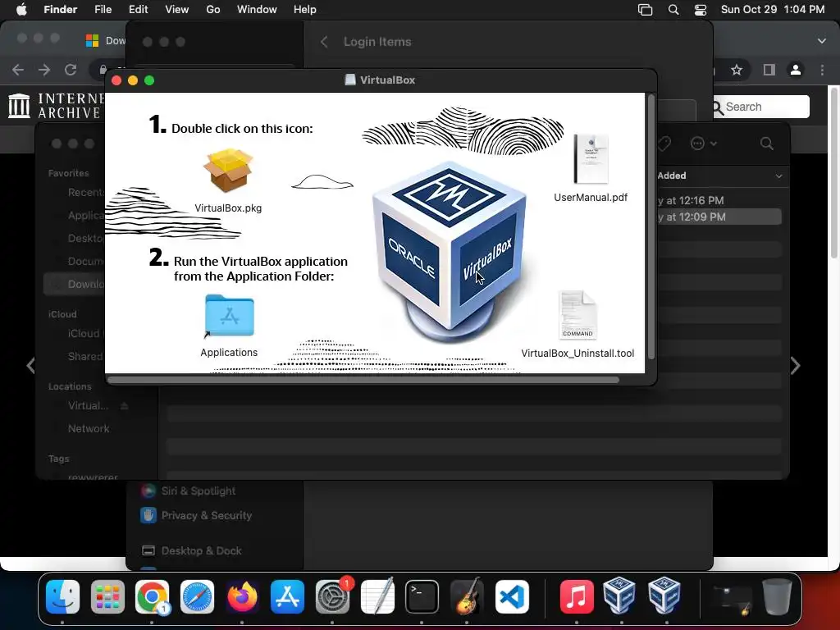This screenshot has height=630, width=840.
Task: Click horizontal scrollbar of VirtualBox window
Action: (x=363, y=380)
